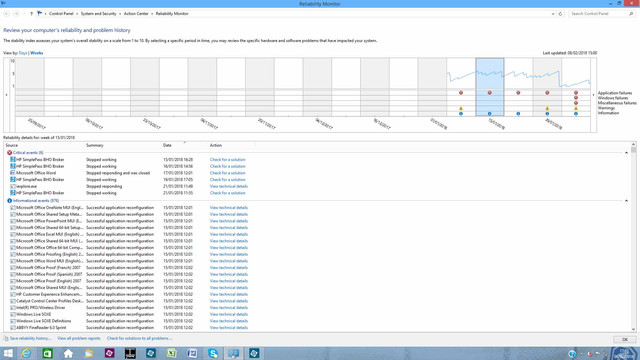Viewport: 640px width, 360px height.
Task: Switch chart view to Days
Action: pos(23,53)
